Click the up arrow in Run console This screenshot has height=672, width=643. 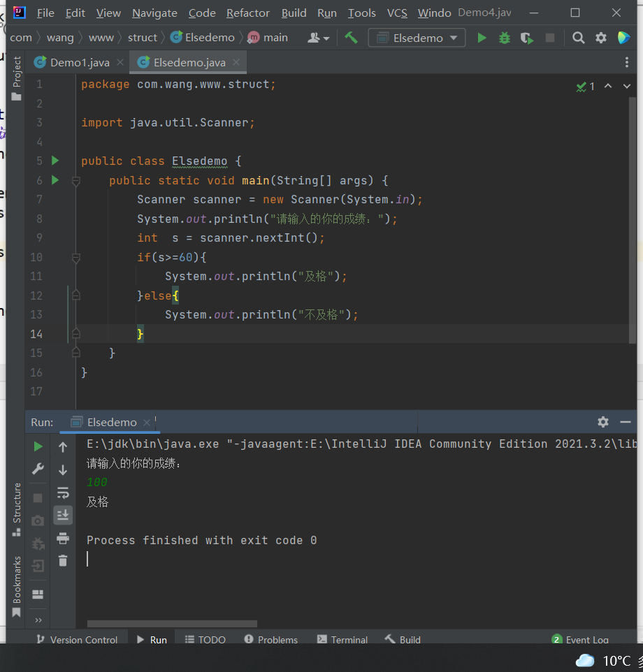[x=63, y=447]
